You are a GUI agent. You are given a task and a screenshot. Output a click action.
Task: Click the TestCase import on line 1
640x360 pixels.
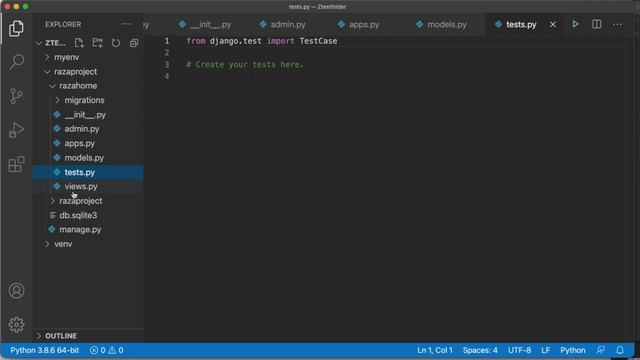(318, 41)
